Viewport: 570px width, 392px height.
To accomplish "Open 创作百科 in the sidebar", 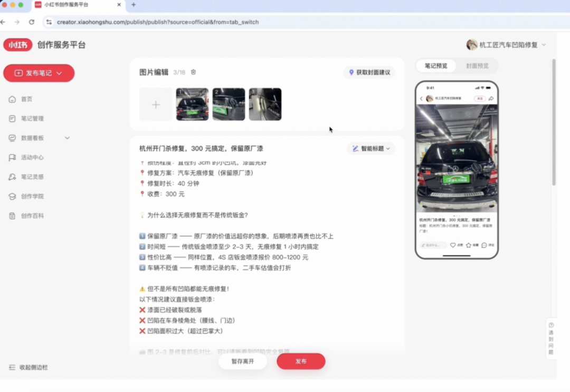I will (x=32, y=215).
